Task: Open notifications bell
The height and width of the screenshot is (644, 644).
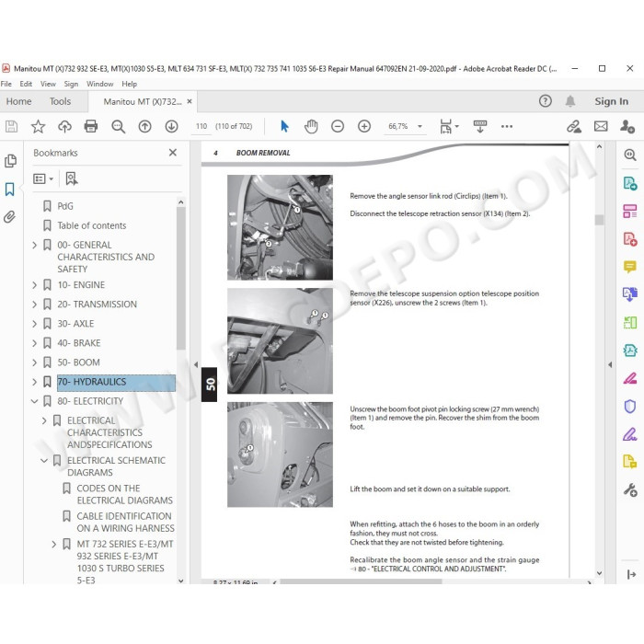Action: 570,101
